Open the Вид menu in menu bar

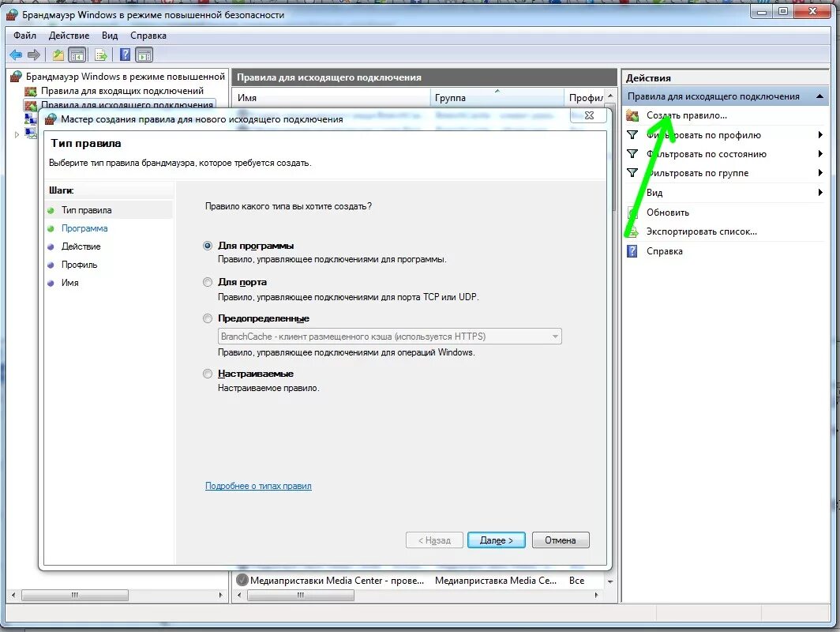click(x=110, y=36)
